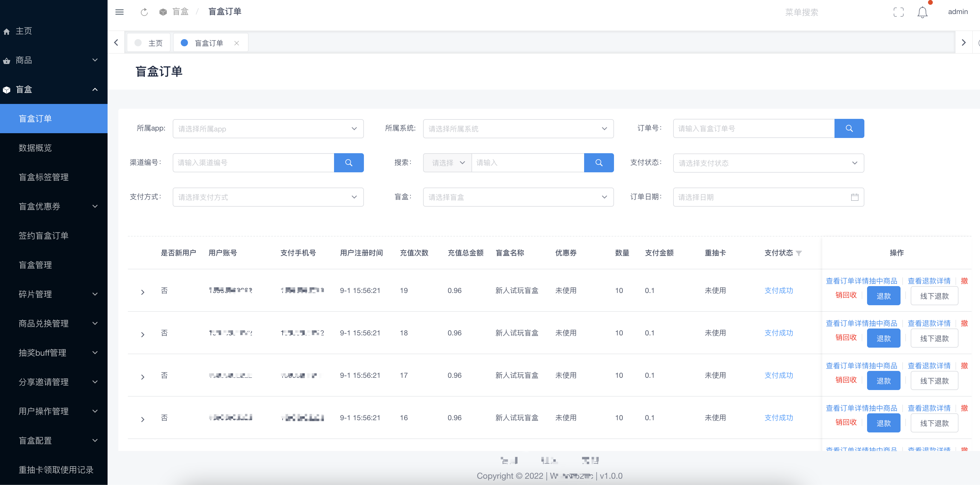Expand 商品兑换管理 submenu
Screen dimensions: 980x485
click(54, 323)
